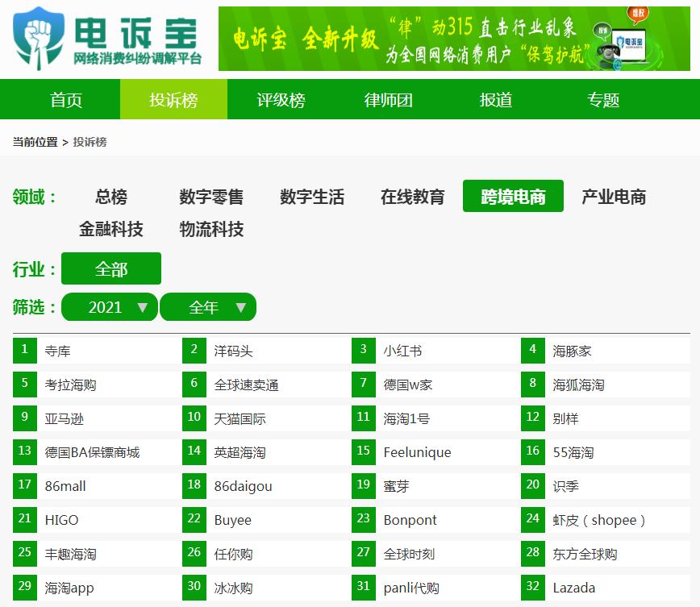The height and width of the screenshot is (607, 700).
Task: Open Lazada ranked at number 32
Action: coord(574,588)
